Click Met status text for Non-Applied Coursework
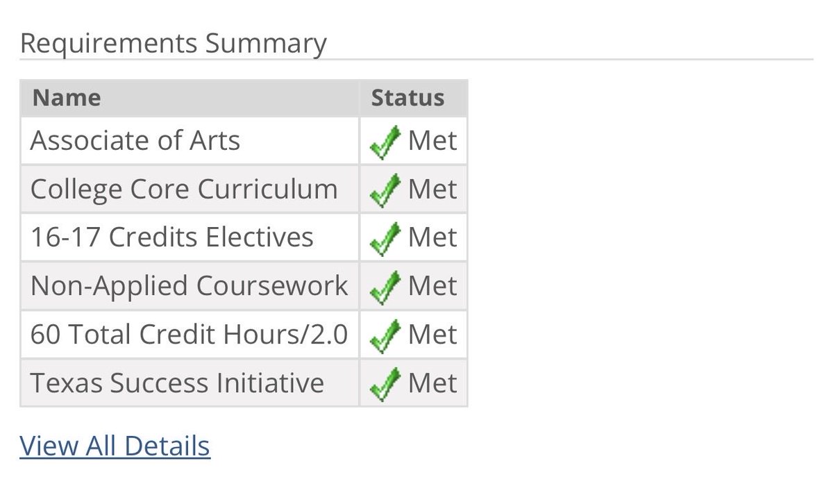 (432, 287)
